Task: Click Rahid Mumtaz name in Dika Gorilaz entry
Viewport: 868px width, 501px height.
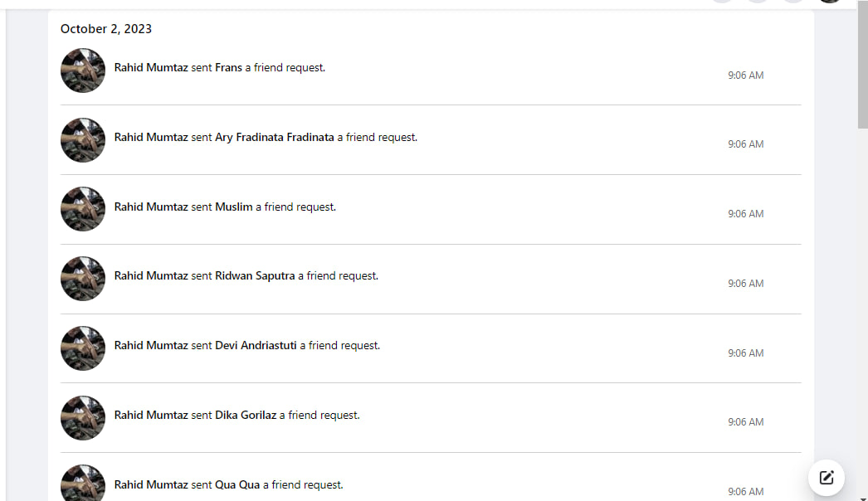Action: click(151, 416)
